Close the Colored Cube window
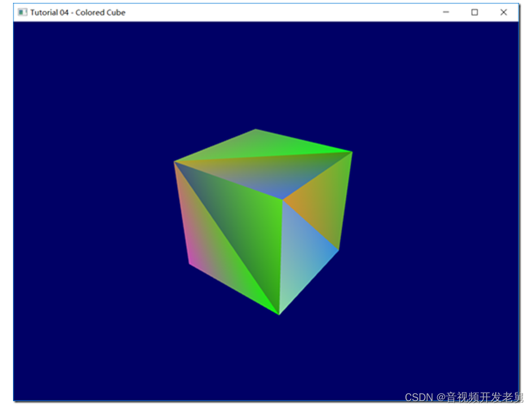The height and width of the screenshot is (409, 532). pyautogui.click(x=503, y=12)
